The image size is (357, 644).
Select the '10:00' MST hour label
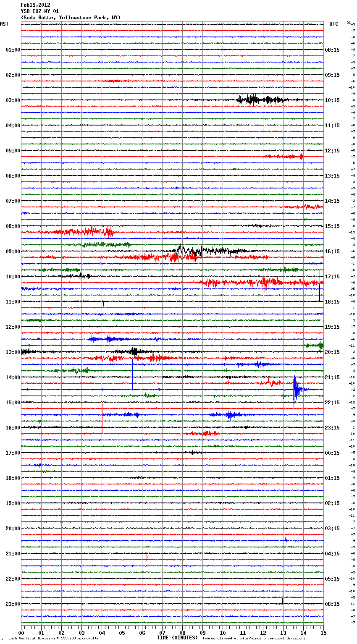(x=13, y=277)
